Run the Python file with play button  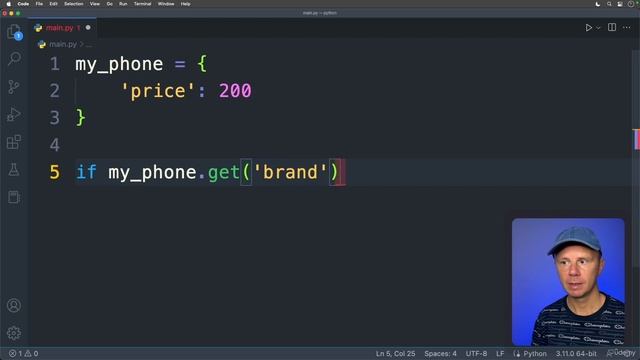(588, 28)
